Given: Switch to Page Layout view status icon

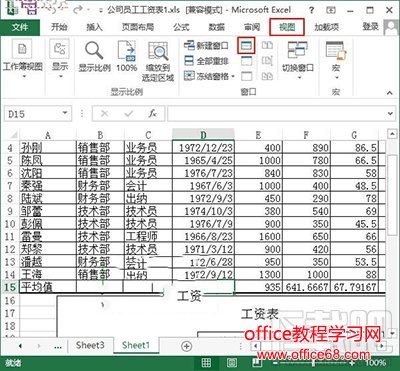Looking at the screenshot, I should click(x=232, y=363).
